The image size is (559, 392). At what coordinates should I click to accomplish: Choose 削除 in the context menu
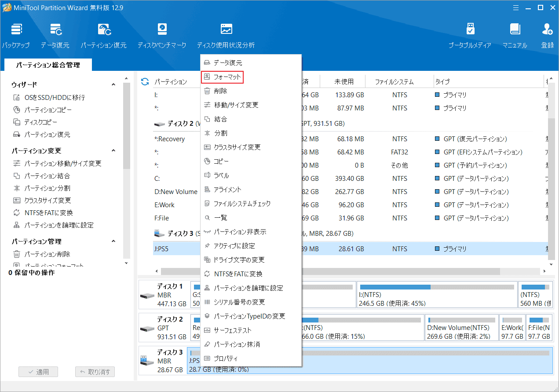point(251,91)
